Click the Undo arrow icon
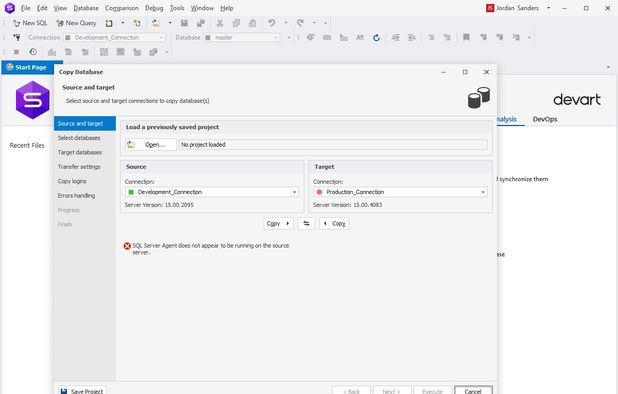Viewport: 618px width, 394px height. [x=272, y=23]
